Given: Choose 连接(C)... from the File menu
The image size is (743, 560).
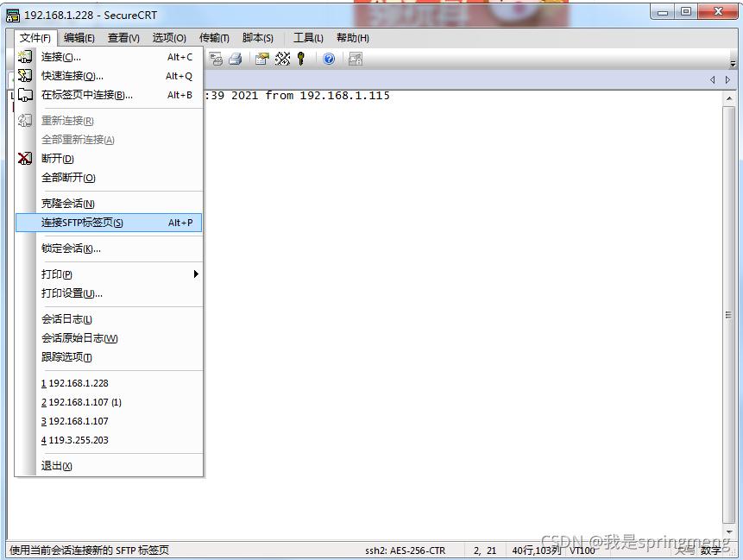Looking at the screenshot, I should 109,57.
